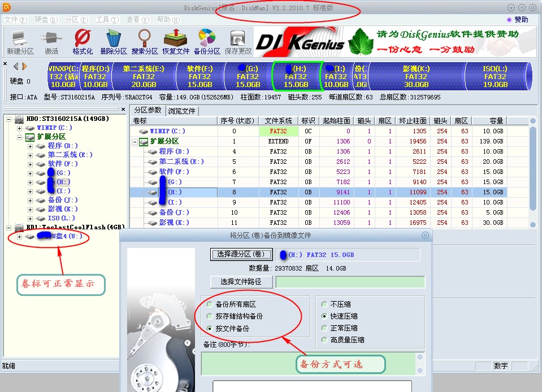The width and height of the screenshot is (542, 392).
Task: Click the 扩展分区 icon in the tree
Action: (x=30, y=137)
